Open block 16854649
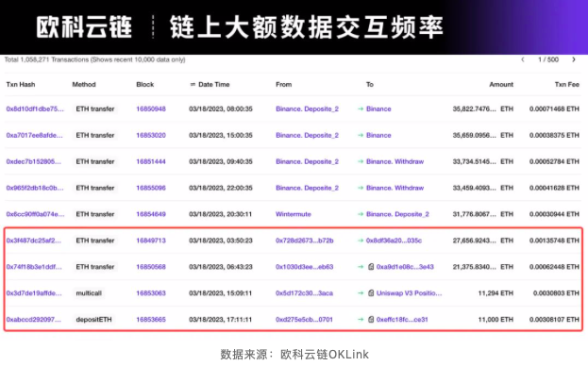 point(151,214)
